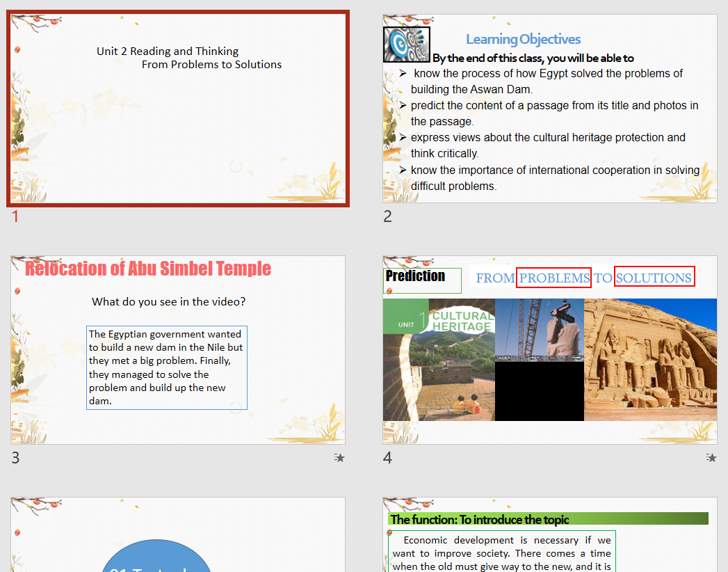Click the Abu Simbel statues photo
This screenshot has height=572, width=728.
[650, 360]
